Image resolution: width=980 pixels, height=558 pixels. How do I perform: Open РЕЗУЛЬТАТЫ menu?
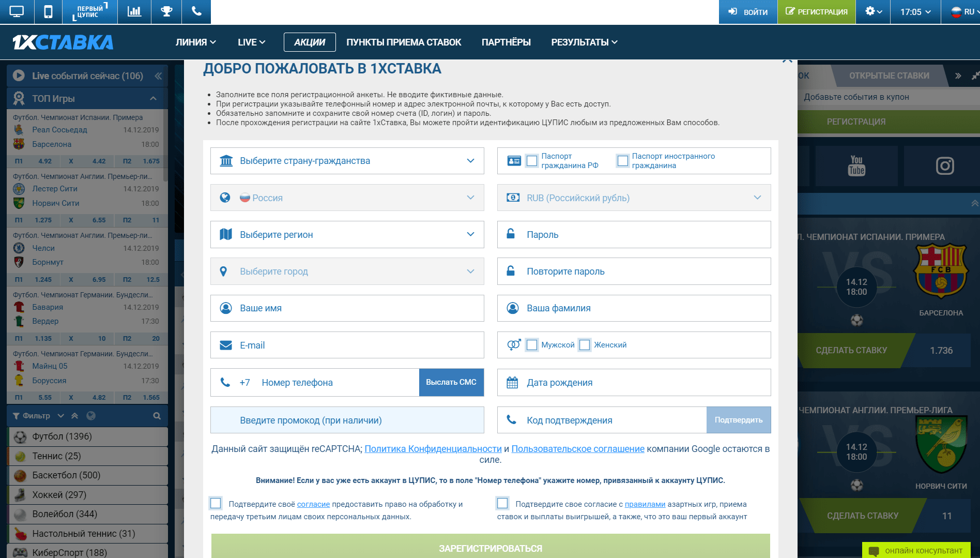pyautogui.click(x=585, y=42)
